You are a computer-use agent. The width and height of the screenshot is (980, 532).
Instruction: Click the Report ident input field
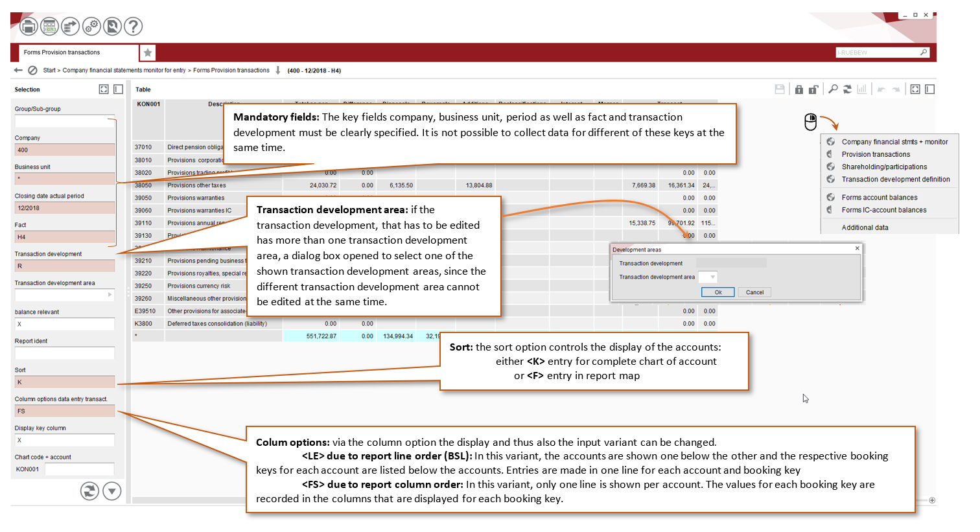click(64, 353)
